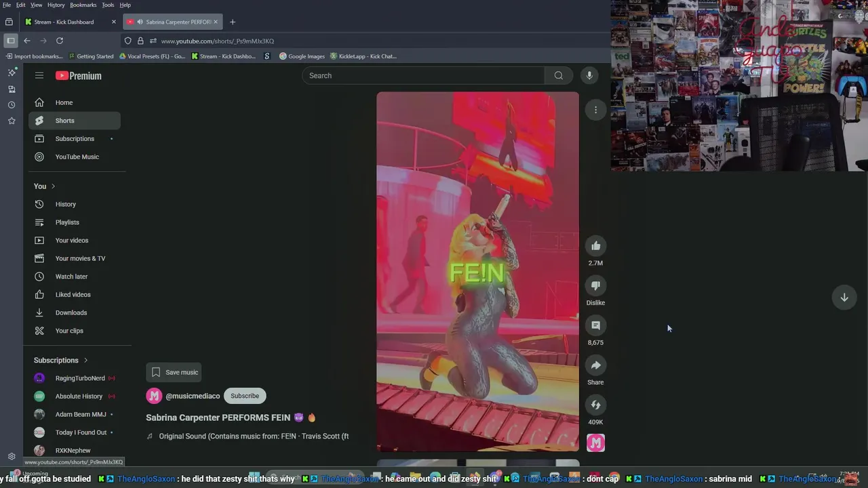This screenshot has width=868, height=488.
Task: Click the Save music button
Action: pyautogui.click(x=174, y=372)
